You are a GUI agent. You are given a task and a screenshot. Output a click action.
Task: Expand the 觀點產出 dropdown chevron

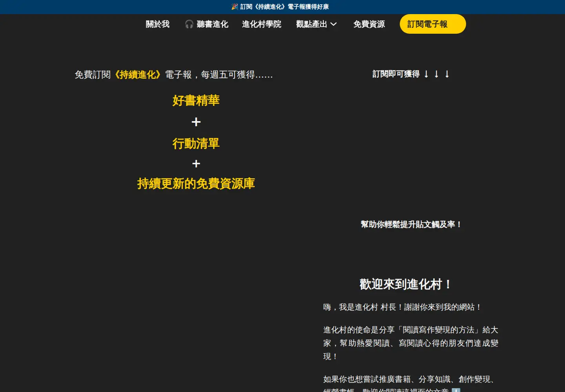coord(334,24)
